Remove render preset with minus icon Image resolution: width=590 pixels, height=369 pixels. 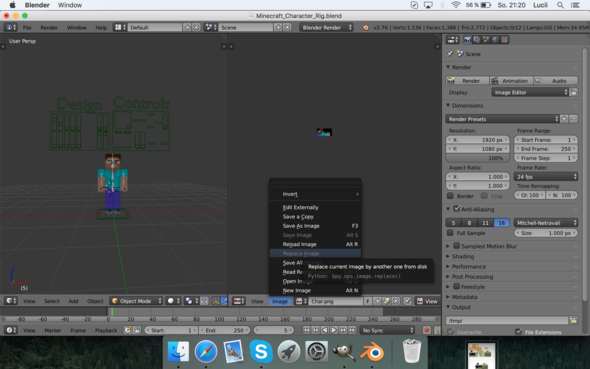[573, 119]
